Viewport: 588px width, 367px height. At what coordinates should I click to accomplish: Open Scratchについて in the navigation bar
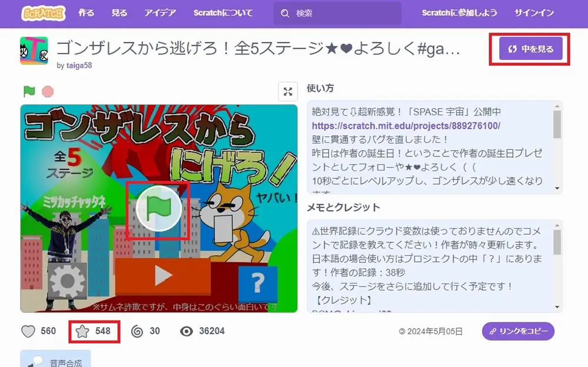point(223,13)
